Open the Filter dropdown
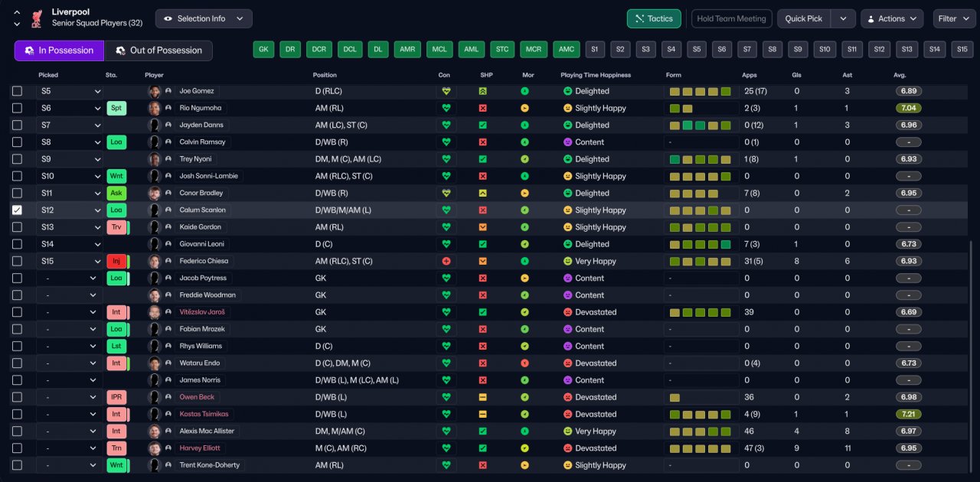This screenshot has width=980, height=482. pos(954,18)
